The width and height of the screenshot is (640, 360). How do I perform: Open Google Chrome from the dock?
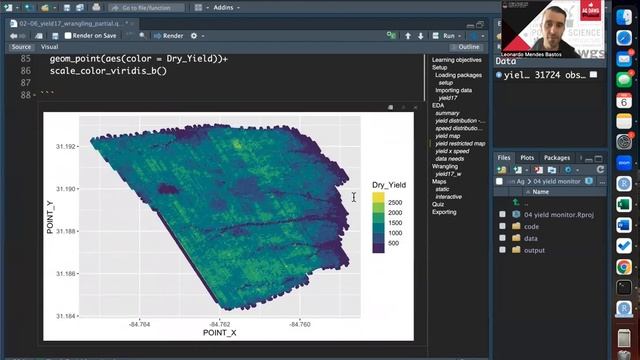click(624, 267)
